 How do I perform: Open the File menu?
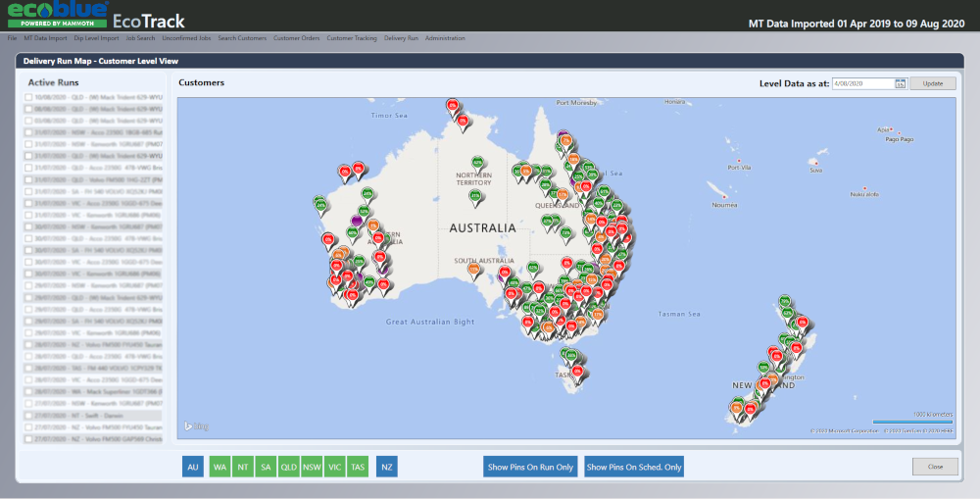(12, 38)
